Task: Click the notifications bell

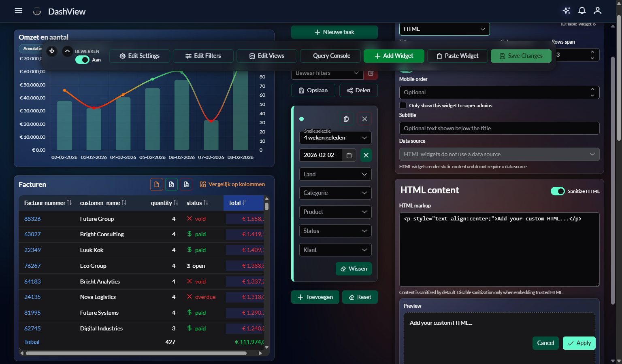Action: pos(582,11)
